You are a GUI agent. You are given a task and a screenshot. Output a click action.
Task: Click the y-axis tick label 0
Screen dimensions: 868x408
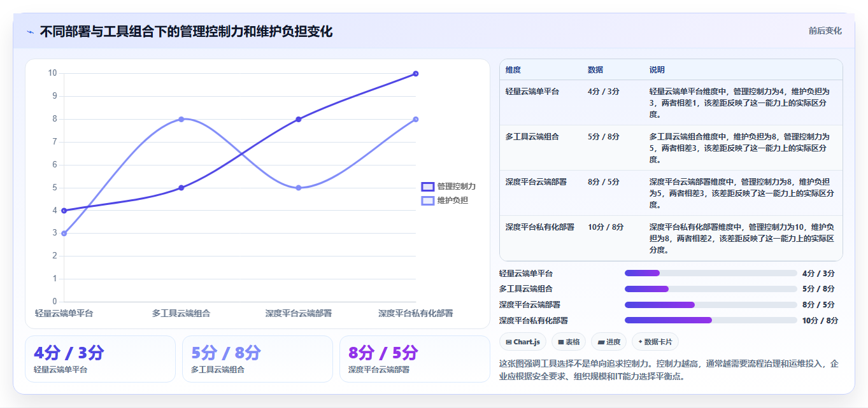coord(55,302)
